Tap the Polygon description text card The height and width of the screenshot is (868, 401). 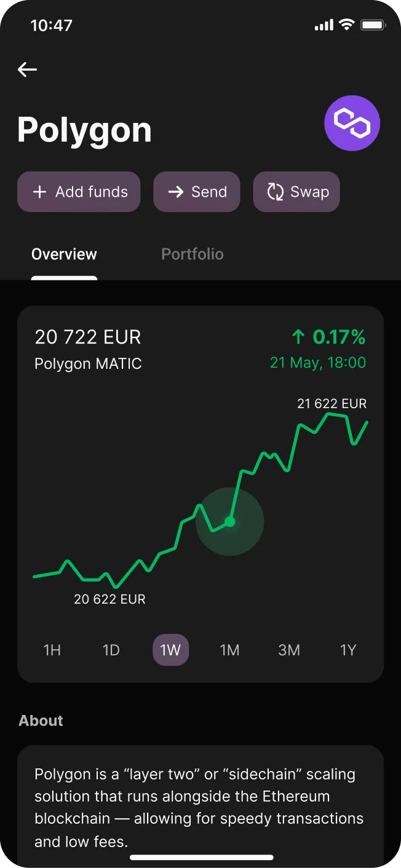(200, 807)
